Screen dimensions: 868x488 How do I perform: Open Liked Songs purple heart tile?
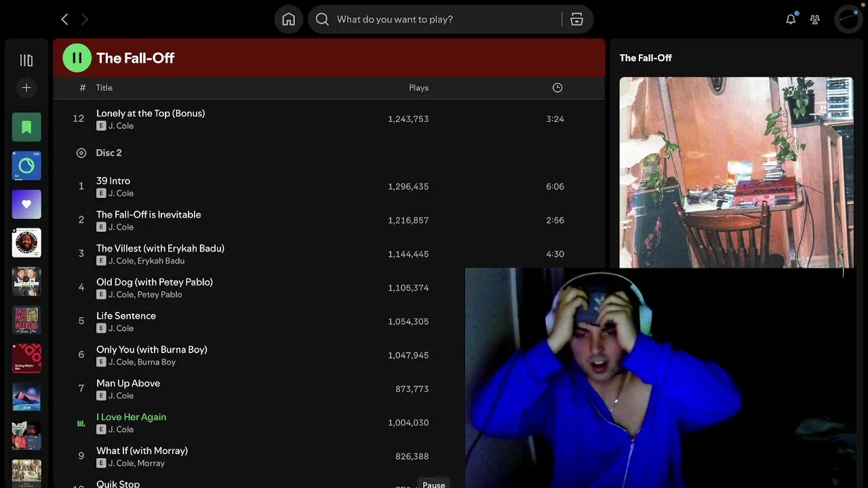[x=26, y=204]
